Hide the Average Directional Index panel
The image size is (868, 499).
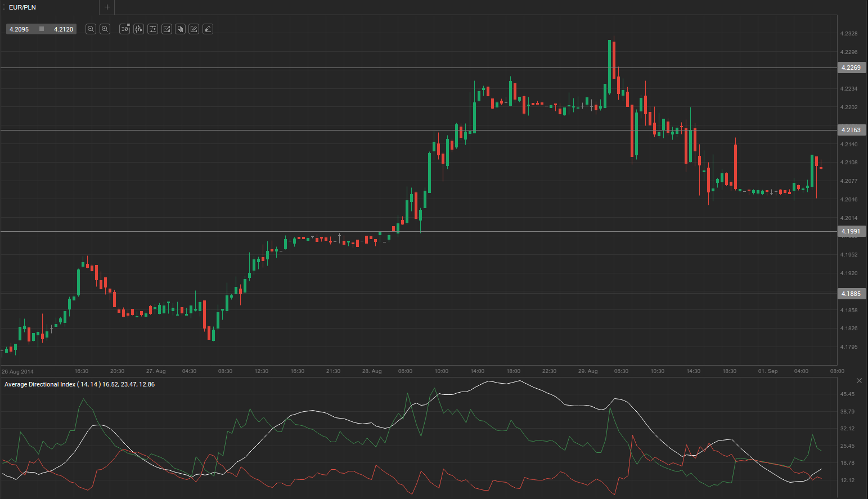pos(859,380)
